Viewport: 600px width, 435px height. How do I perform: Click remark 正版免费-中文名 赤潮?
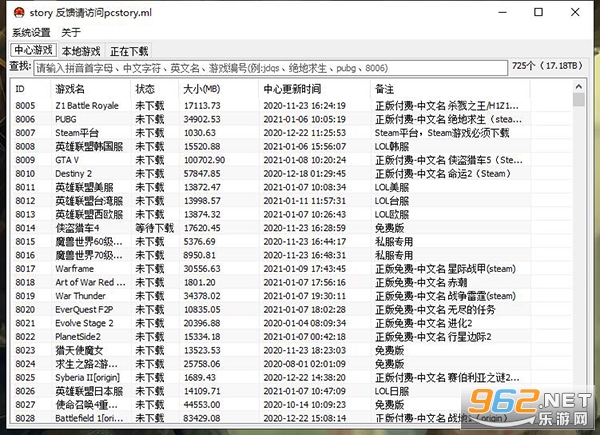pos(421,282)
